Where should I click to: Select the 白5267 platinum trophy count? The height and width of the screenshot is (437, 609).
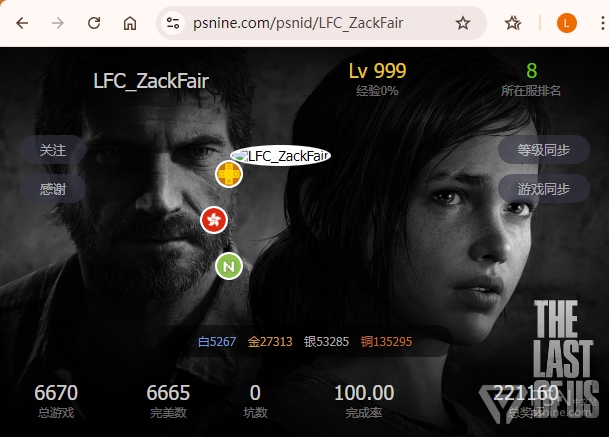[217, 341]
